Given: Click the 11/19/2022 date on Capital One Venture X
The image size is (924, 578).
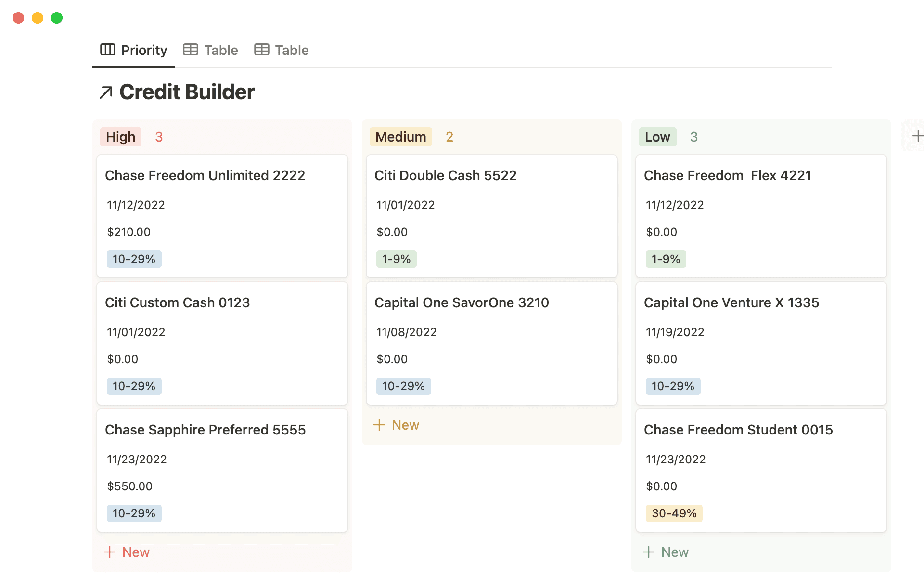Looking at the screenshot, I should point(675,332).
